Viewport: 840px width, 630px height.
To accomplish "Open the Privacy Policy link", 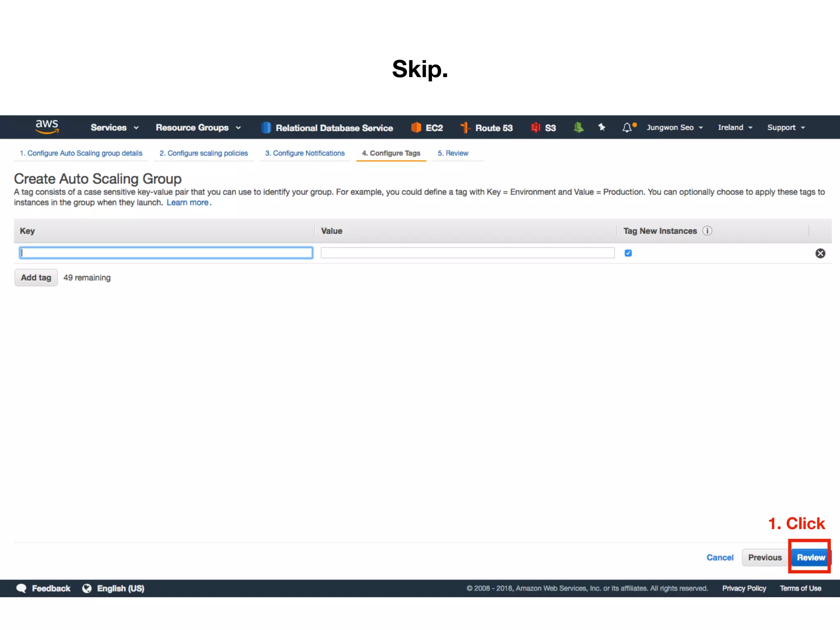I will click(x=744, y=589).
